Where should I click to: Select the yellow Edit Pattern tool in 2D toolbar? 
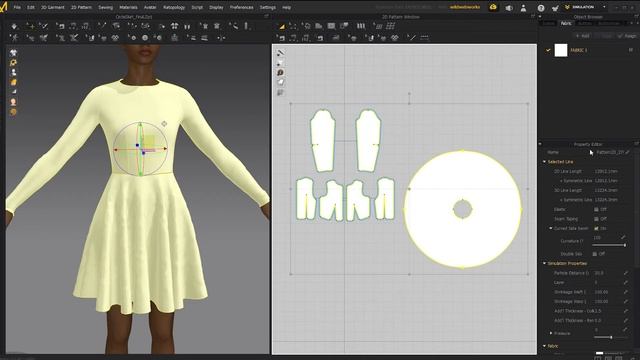coord(282,26)
